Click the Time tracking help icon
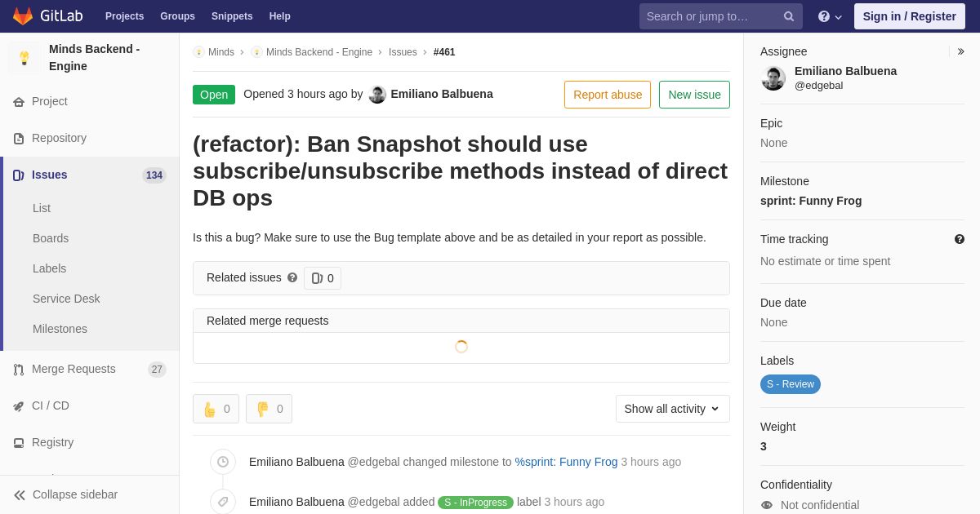 point(960,239)
